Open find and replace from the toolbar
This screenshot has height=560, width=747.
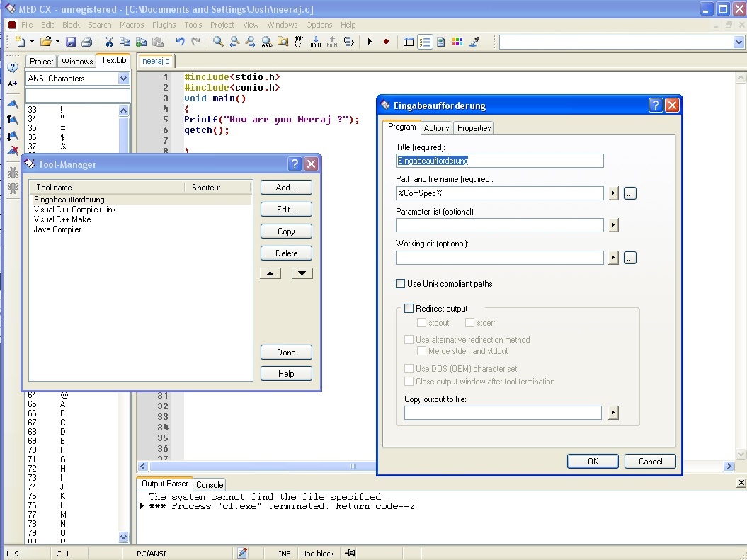pos(268,42)
